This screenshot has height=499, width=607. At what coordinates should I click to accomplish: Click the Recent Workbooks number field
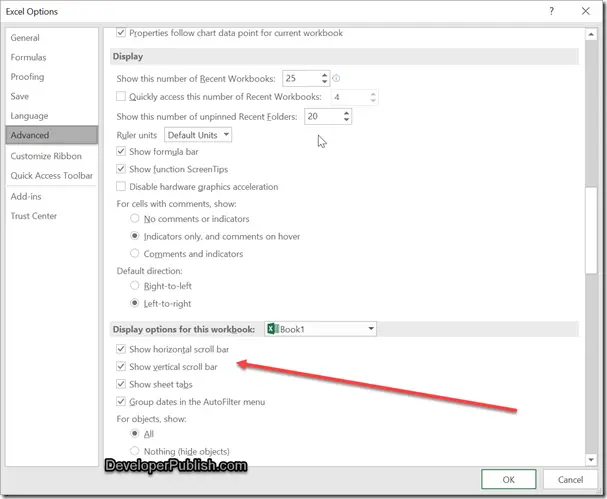click(x=302, y=79)
